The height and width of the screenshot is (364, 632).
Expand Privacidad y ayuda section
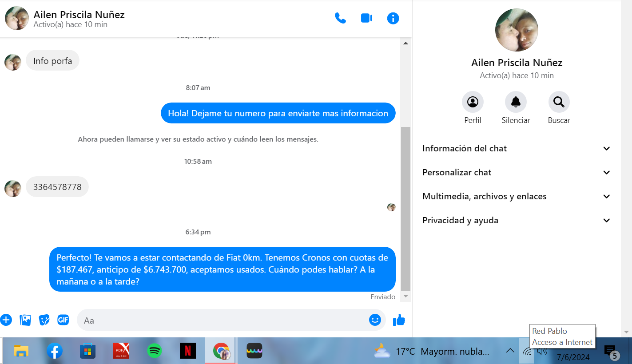517,220
